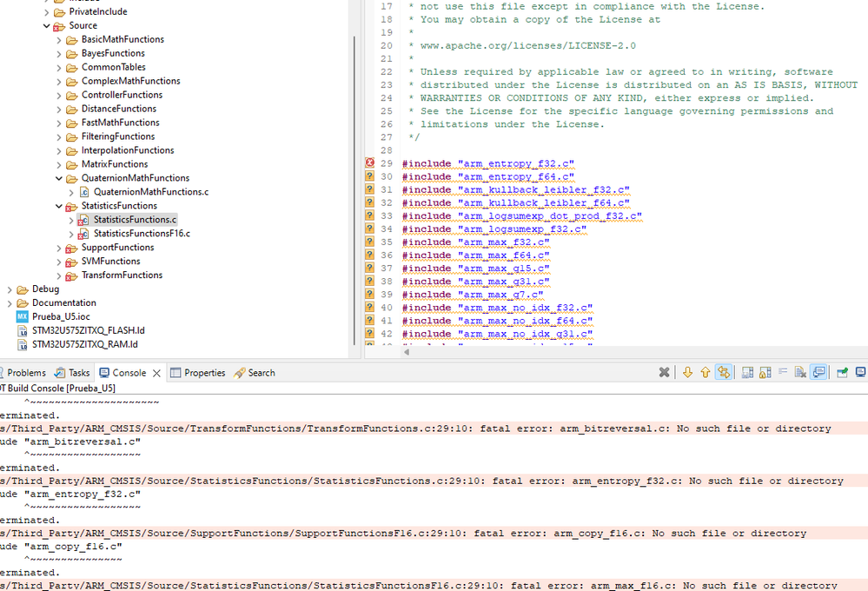Click editor horizontal scrollbar left arrow
Screen dimensions: 868x591
407,352
